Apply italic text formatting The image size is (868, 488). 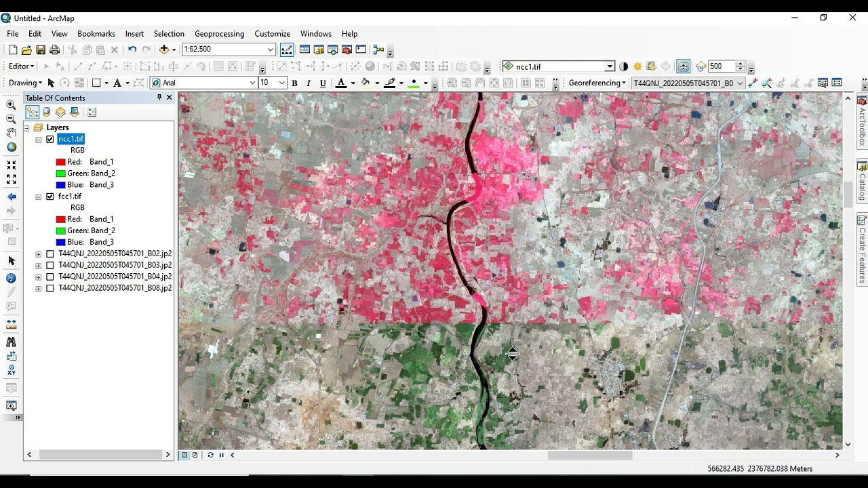309,83
